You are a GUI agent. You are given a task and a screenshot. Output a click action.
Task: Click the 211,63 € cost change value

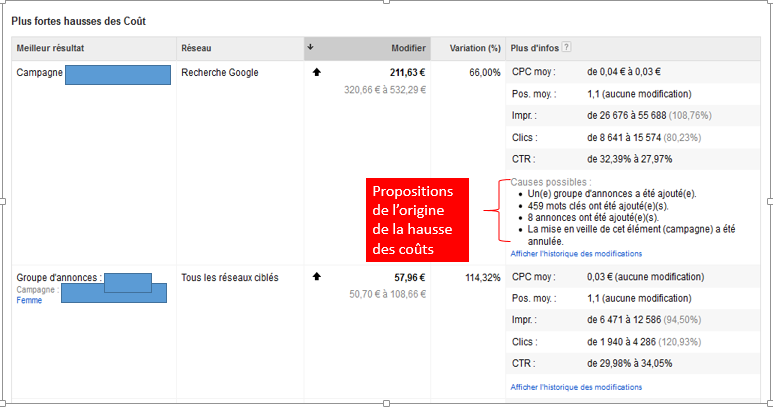tap(407, 72)
